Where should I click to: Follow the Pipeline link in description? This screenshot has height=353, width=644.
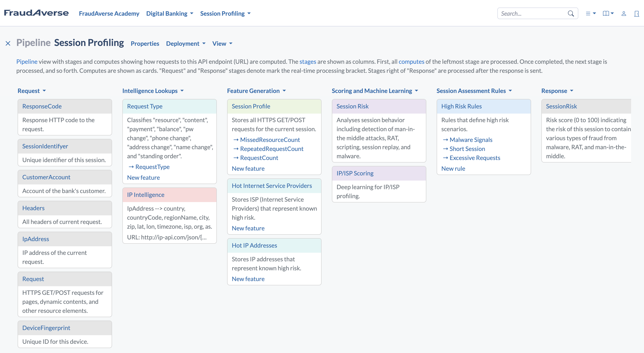tap(27, 61)
